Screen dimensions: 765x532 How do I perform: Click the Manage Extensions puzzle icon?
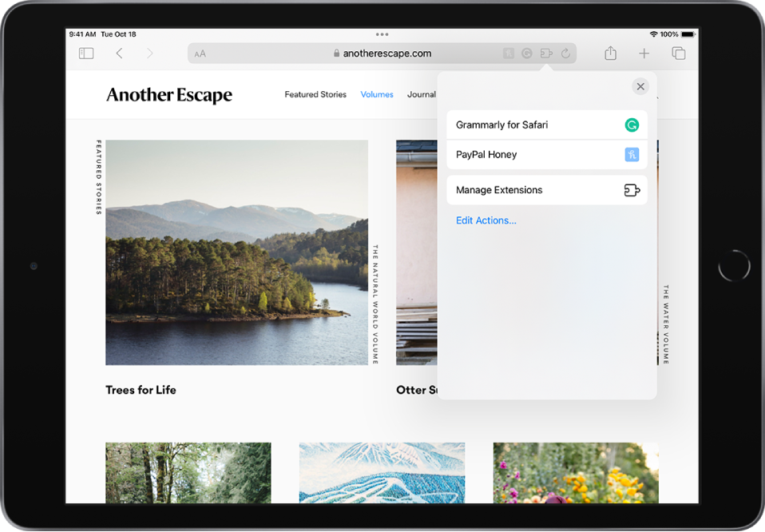coord(632,190)
